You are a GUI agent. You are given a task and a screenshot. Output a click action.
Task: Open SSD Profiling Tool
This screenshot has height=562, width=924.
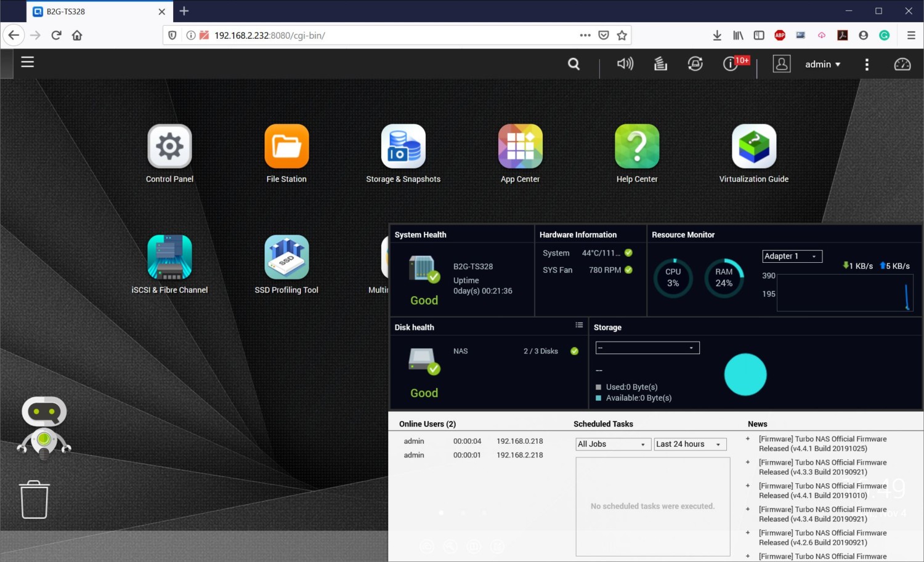coord(286,257)
